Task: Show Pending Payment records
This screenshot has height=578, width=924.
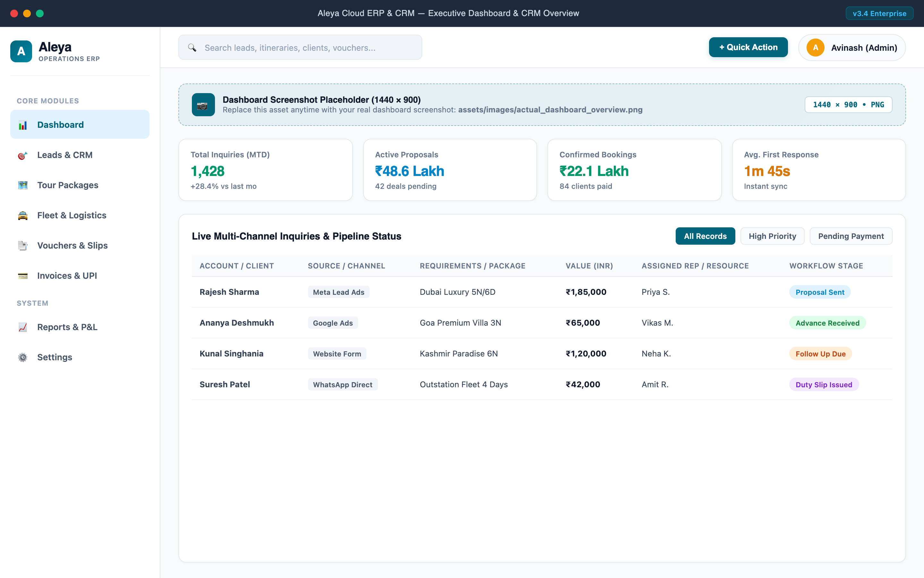Action: (x=851, y=236)
